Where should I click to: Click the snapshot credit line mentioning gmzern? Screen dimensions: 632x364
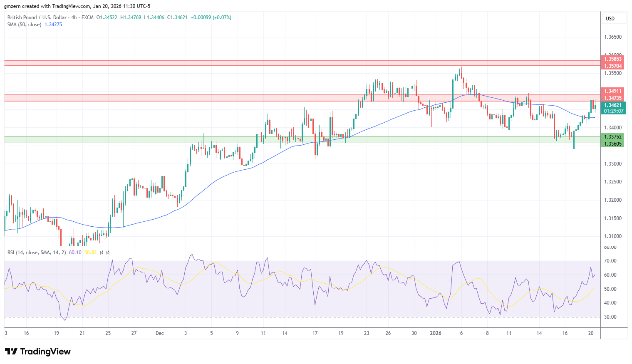click(78, 6)
